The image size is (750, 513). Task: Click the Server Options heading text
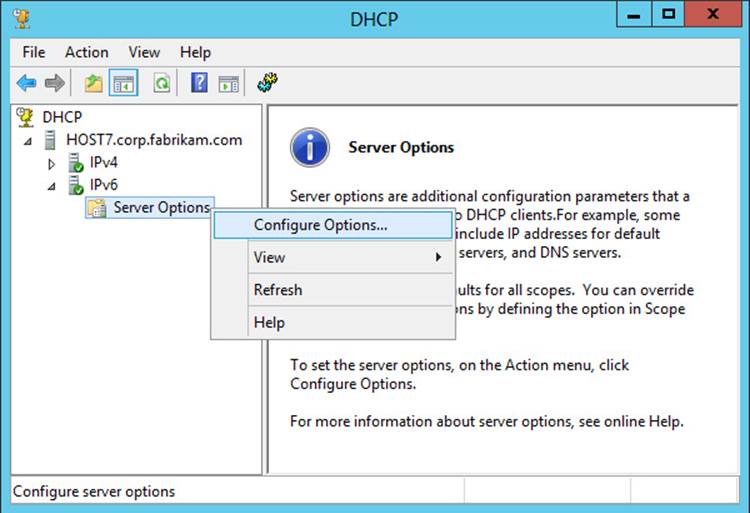pyautogui.click(x=401, y=147)
